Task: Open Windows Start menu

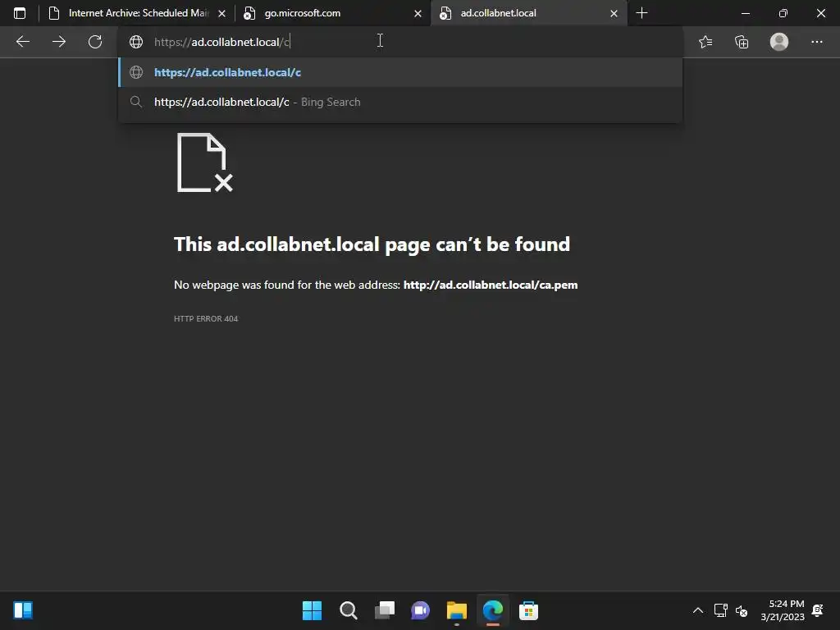Action: (x=312, y=610)
